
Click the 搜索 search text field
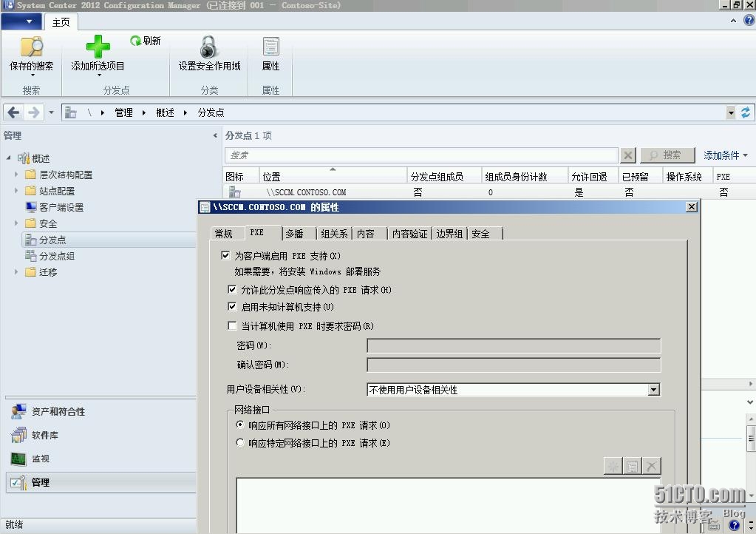click(421, 155)
